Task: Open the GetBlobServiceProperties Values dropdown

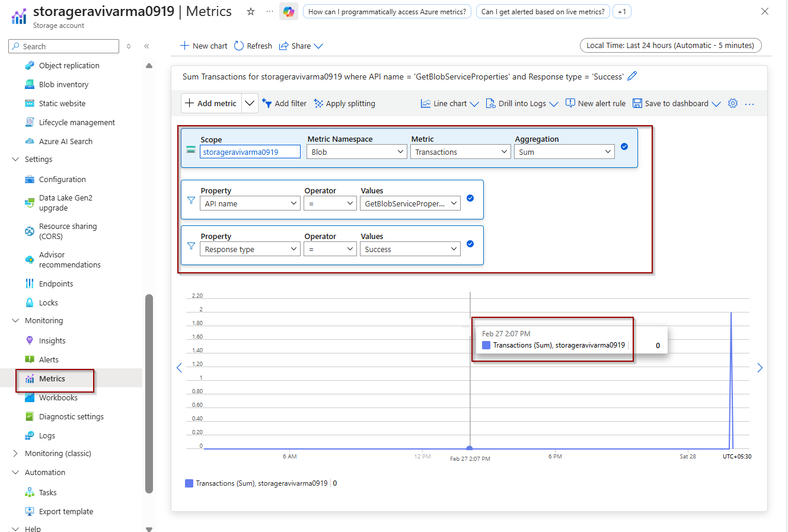Action: (410, 203)
